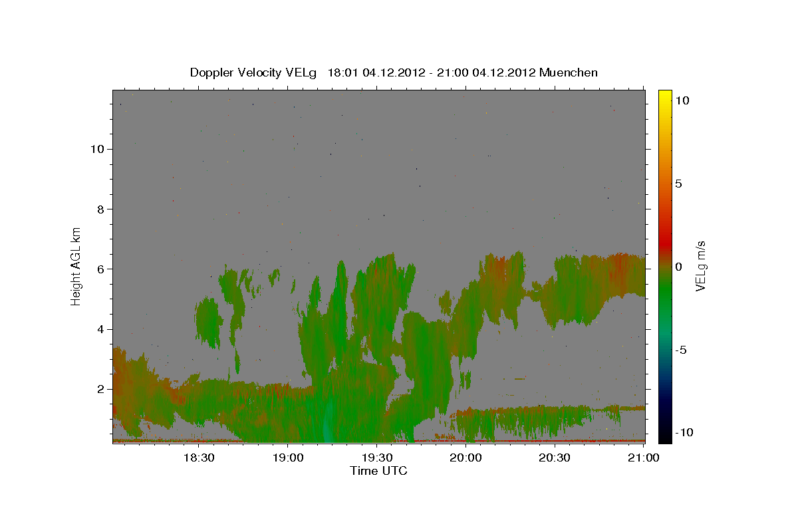Screen dimensions: 798x532
Task: Click the 'Muenchen' location in the title
Action: (x=569, y=72)
